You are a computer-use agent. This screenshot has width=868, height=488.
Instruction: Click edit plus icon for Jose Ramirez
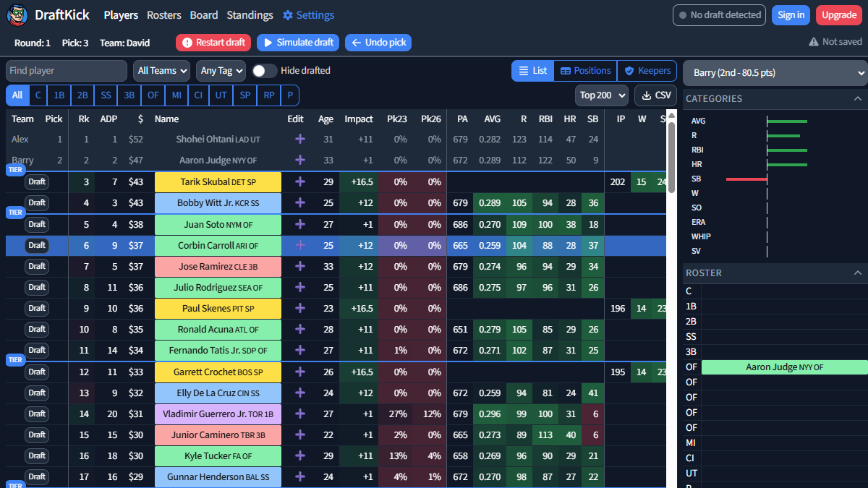point(300,266)
